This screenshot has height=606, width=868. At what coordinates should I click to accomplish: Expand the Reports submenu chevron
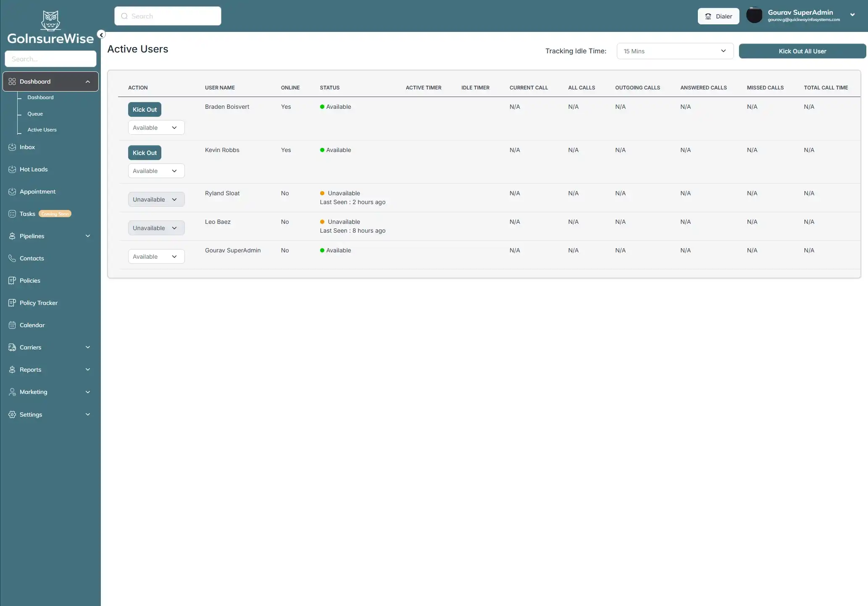pyautogui.click(x=88, y=370)
